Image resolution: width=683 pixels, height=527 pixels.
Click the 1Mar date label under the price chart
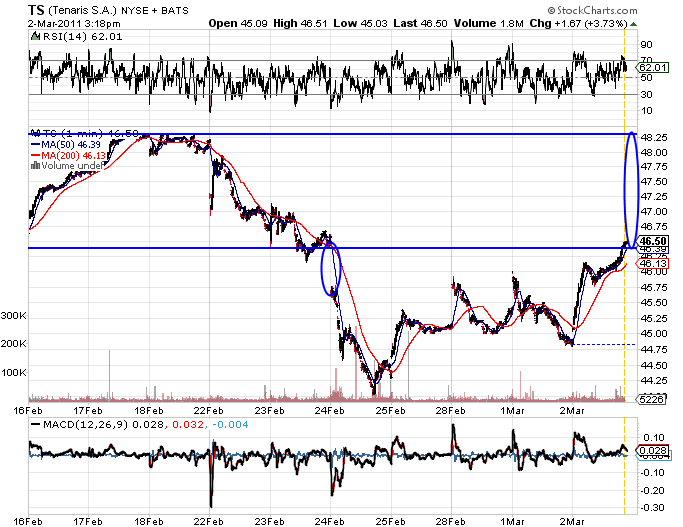click(x=512, y=411)
